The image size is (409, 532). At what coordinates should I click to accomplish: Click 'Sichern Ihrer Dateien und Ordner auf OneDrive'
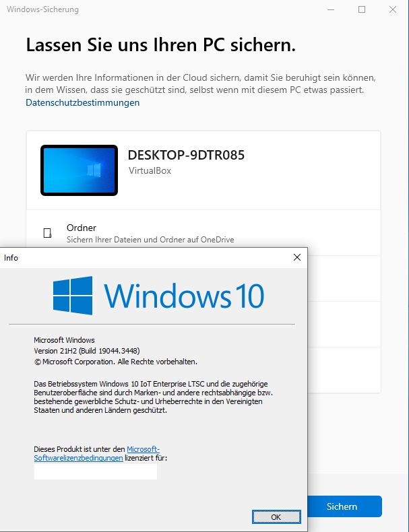coord(150,240)
